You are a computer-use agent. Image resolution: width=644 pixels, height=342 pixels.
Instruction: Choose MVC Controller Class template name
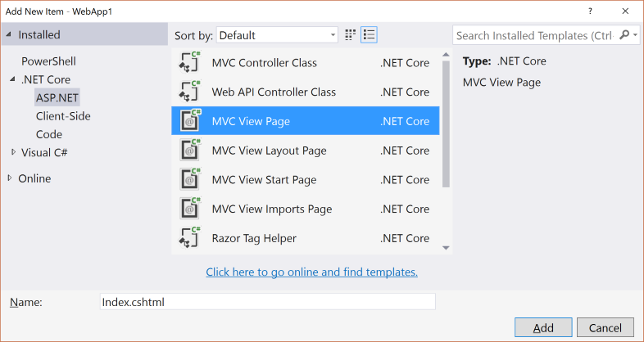click(x=264, y=63)
